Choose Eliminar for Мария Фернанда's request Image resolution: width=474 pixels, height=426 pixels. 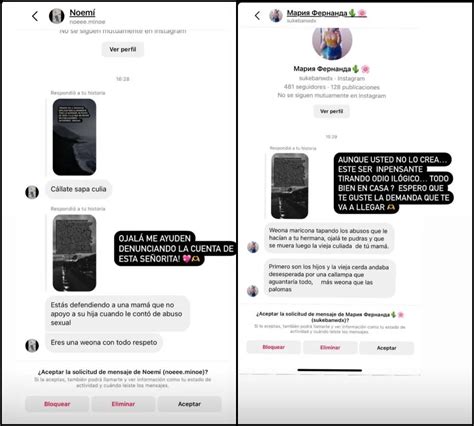[330, 348]
